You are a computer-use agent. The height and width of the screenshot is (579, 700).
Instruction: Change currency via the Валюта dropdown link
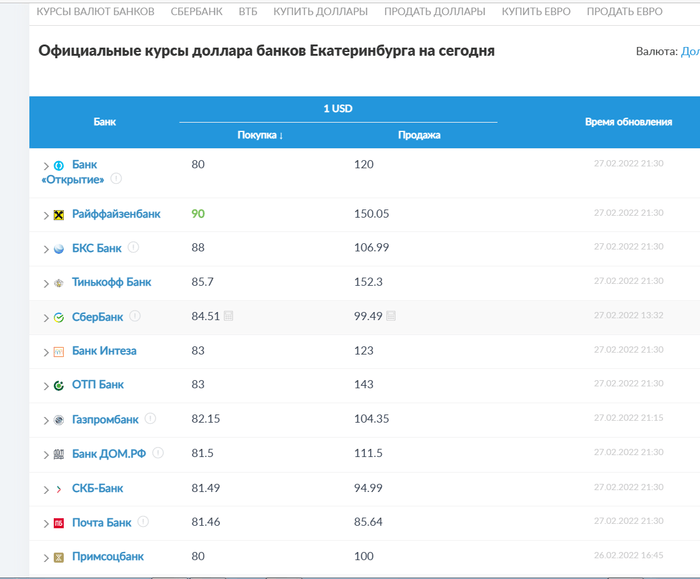point(690,51)
